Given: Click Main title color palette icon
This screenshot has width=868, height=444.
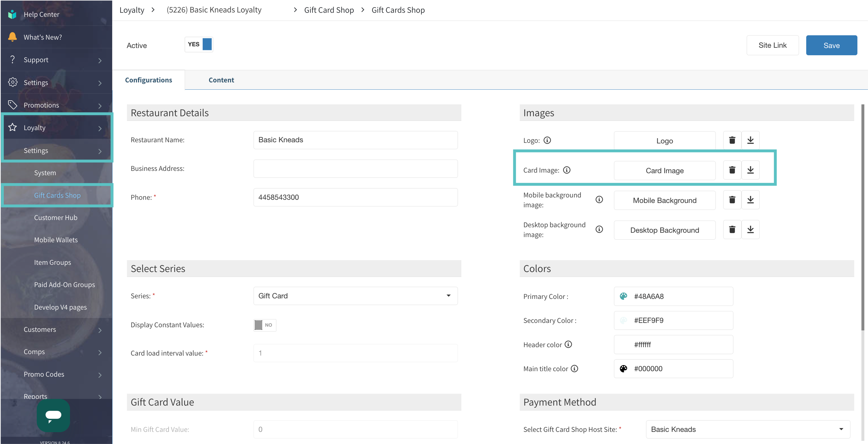Looking at the screenshot, I should [623, 369].
